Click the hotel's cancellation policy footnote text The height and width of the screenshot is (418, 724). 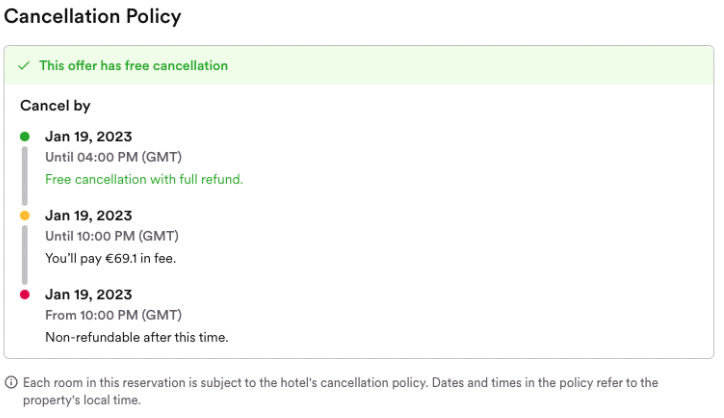341,391
